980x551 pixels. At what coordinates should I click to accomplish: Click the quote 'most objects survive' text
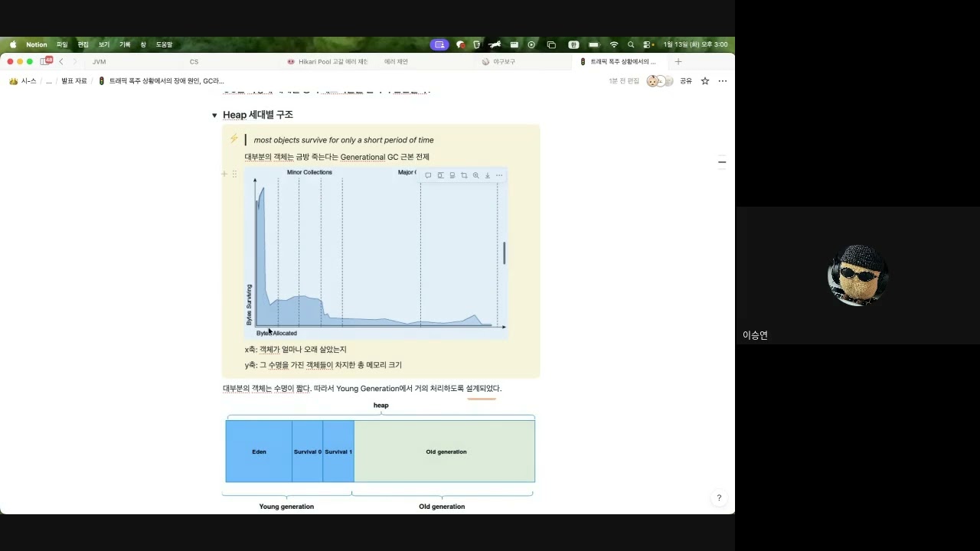[344, 140]
